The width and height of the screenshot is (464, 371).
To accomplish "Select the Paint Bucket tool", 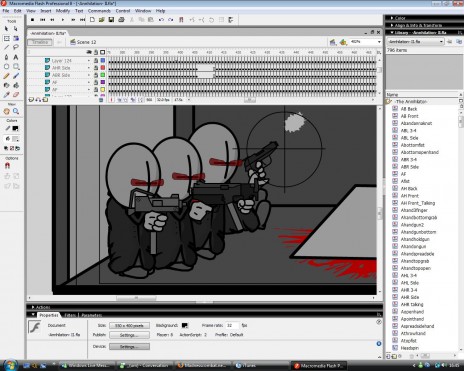I will pos(16,85).
